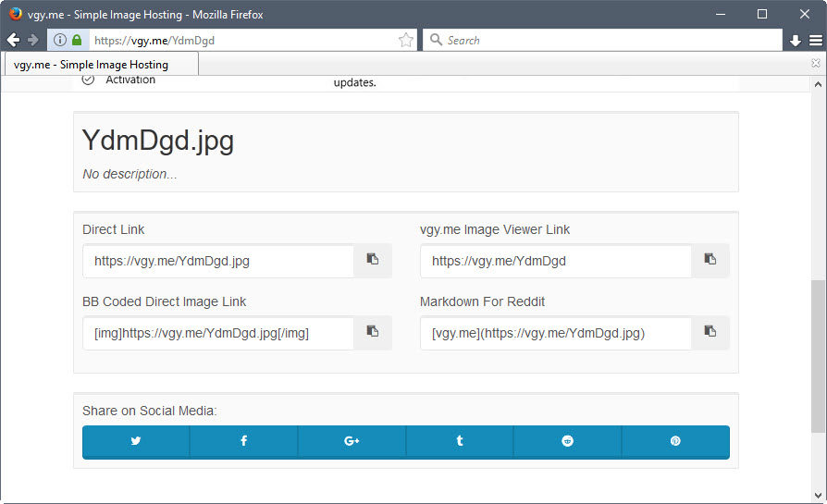Click the Image Viewer Link field
Screen dimensions: 827x504
click(x=556, y=261)
